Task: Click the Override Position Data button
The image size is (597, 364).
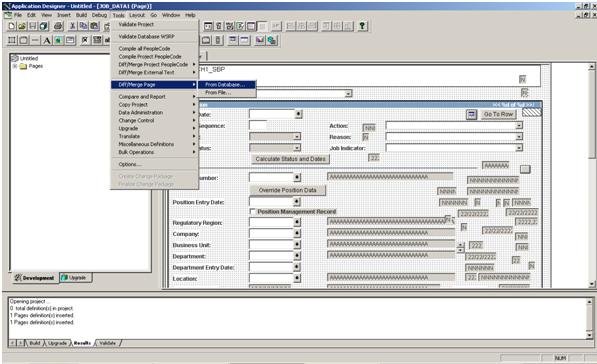Action: pyautogui.click(x=287, y=190)
